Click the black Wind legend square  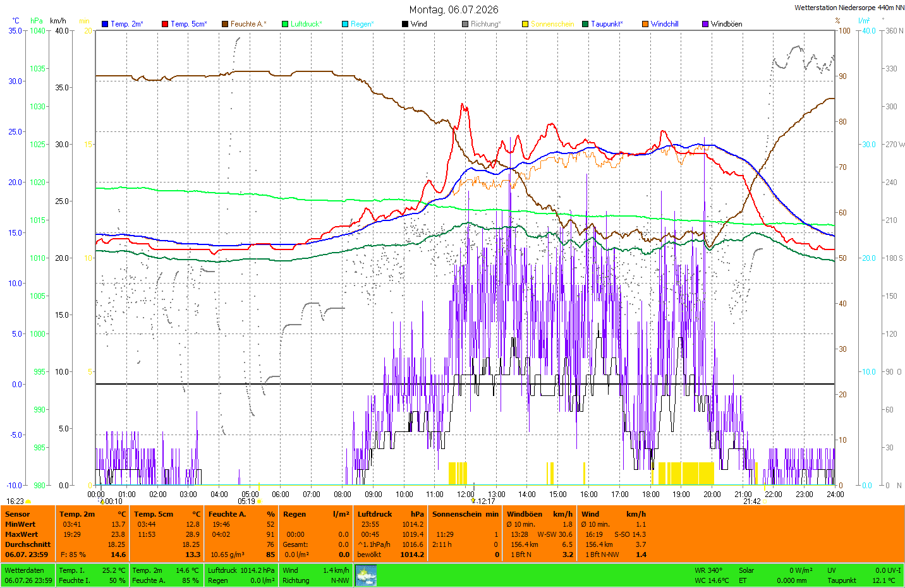pyautogui.click(x=405, y=24)
